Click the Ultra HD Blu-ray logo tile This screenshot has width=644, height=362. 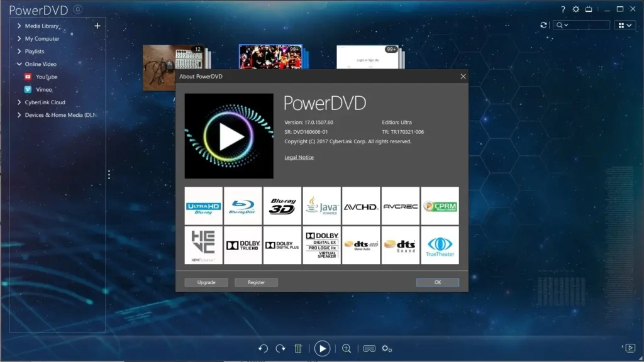203,206
